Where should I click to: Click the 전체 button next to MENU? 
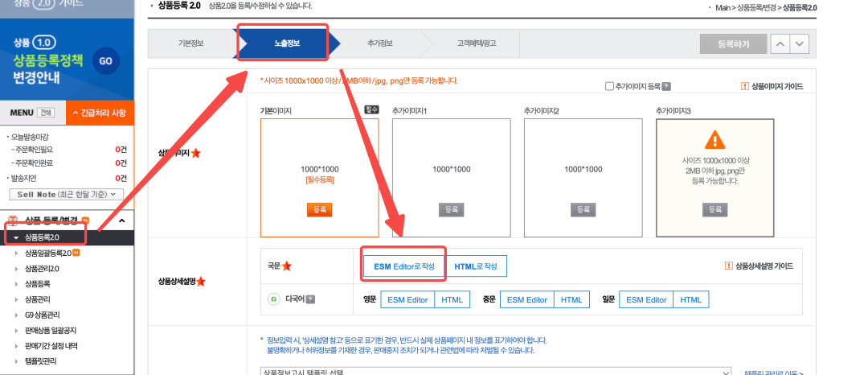click(x=45, y=113)
